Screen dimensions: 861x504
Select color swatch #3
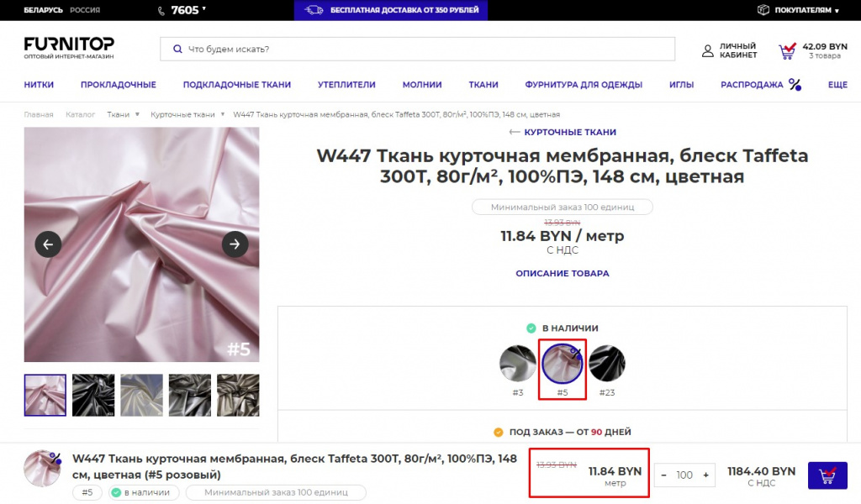click(x=518, y=364)
